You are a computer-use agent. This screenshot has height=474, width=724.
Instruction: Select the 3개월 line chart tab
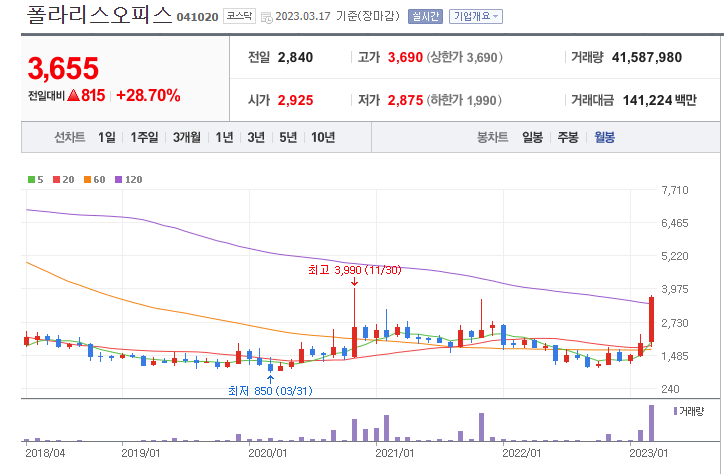[187, 137]
